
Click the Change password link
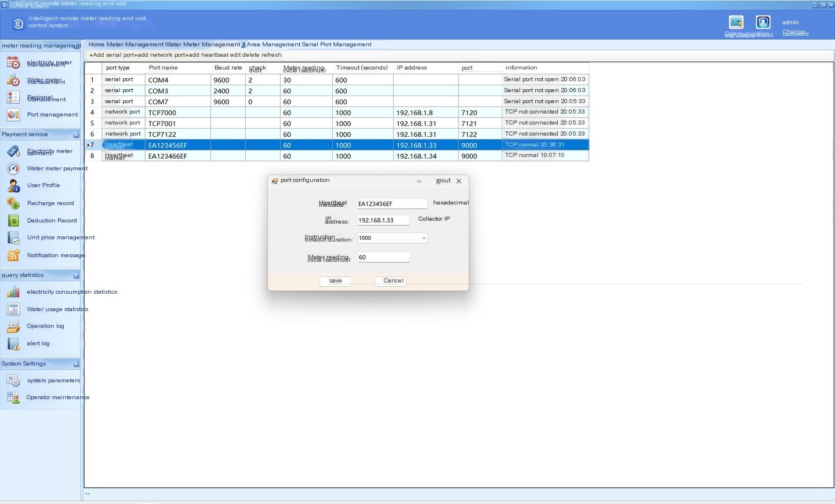[795, 33]
